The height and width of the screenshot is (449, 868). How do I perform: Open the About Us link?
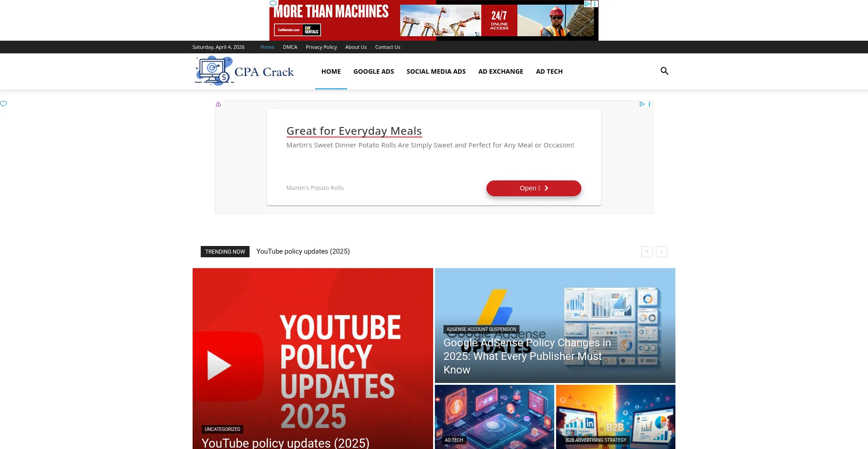[x=356, y=47]
